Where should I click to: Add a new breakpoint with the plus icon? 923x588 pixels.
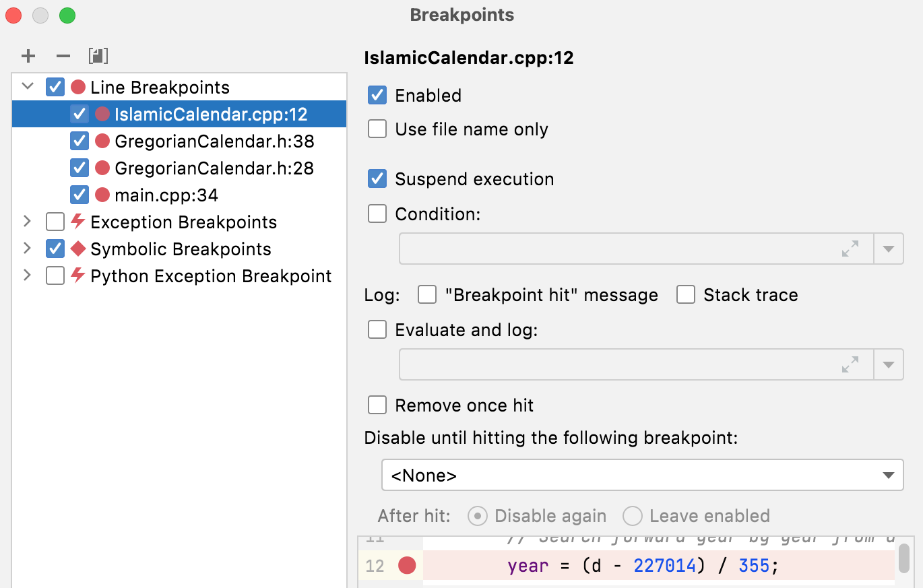coord(28,56)
